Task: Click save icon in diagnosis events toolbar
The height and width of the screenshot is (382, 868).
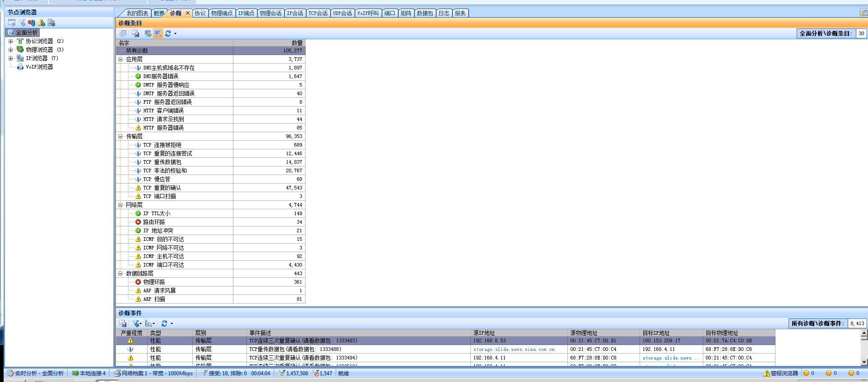Action: 123,323
